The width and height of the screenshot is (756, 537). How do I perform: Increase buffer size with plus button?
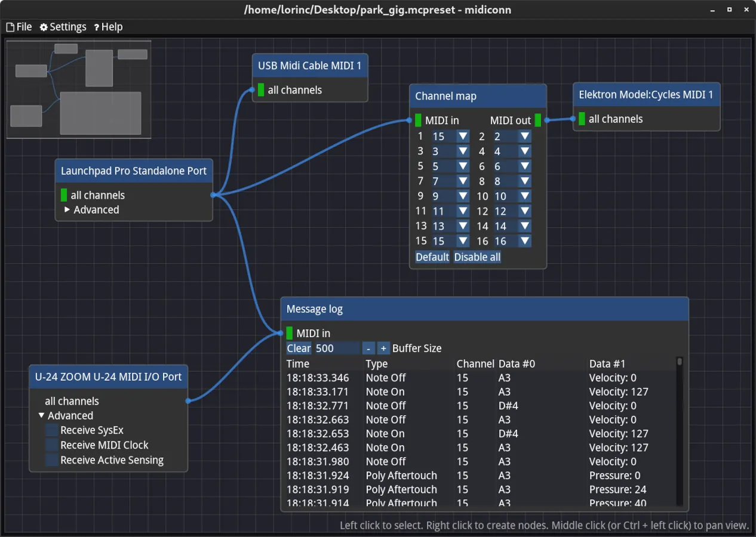383,348
